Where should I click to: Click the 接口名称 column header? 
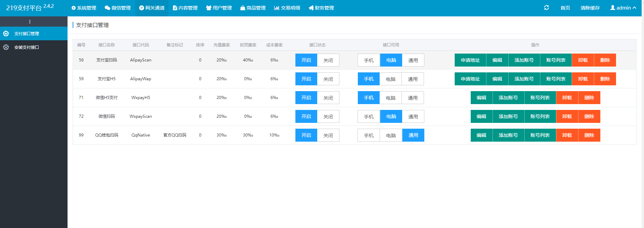pos(106,45)
